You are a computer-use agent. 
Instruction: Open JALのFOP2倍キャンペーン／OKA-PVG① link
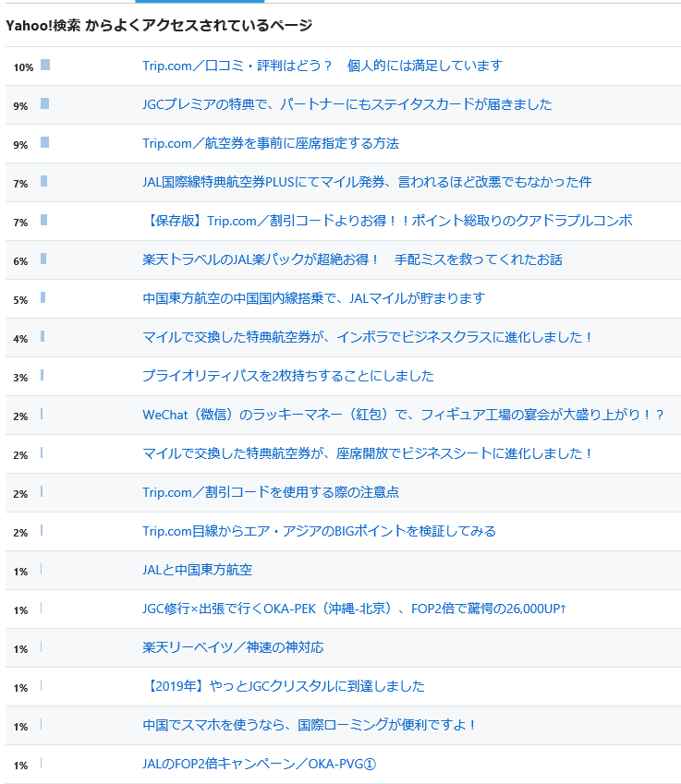click(x=260, y=764)
